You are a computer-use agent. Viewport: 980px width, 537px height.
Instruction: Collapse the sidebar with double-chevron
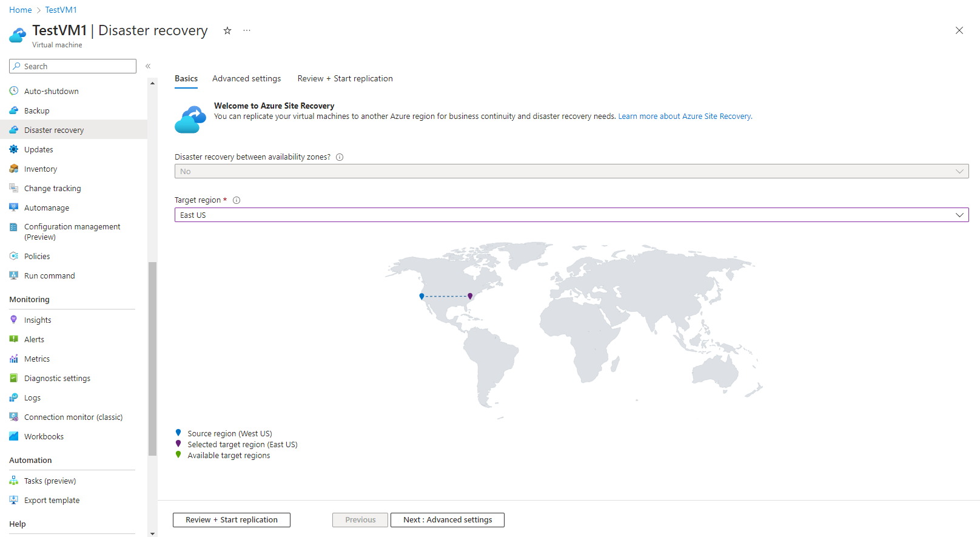click(x=148, y=66)
